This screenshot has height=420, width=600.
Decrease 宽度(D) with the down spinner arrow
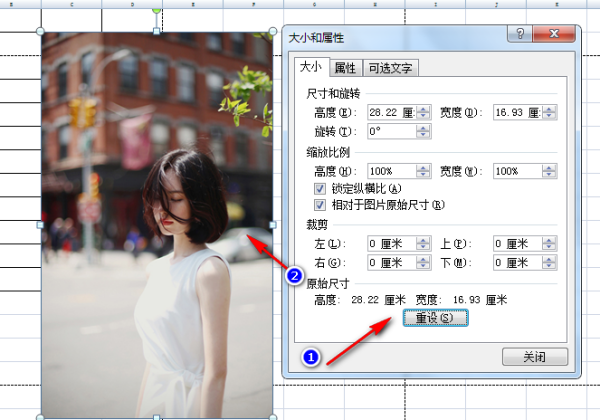coord(549,116)
